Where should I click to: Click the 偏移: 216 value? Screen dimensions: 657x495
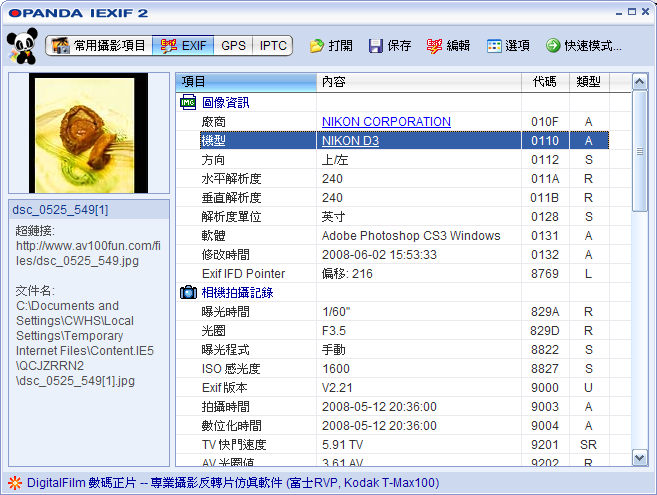[x=347, y=274]
